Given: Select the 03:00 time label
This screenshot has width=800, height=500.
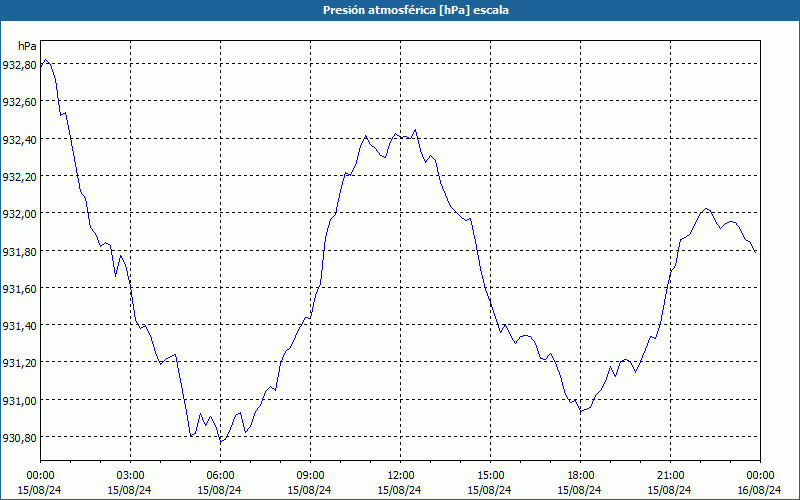Looking at the screenshot, I should click(130, 476).
